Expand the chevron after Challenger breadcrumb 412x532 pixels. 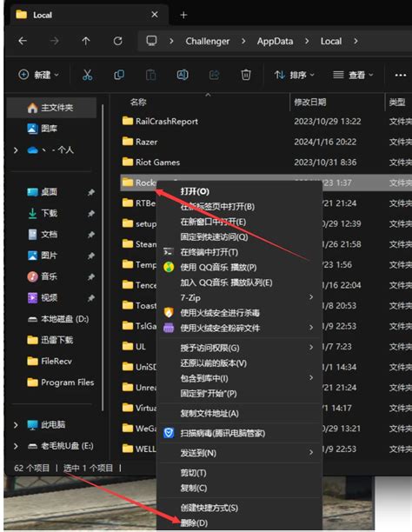tap(243, 41)
